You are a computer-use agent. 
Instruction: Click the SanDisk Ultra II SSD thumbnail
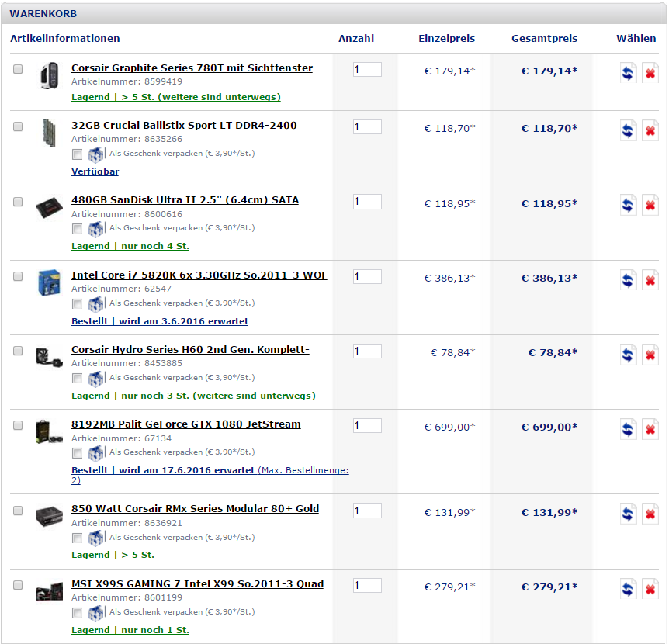[x=49, y=208]
